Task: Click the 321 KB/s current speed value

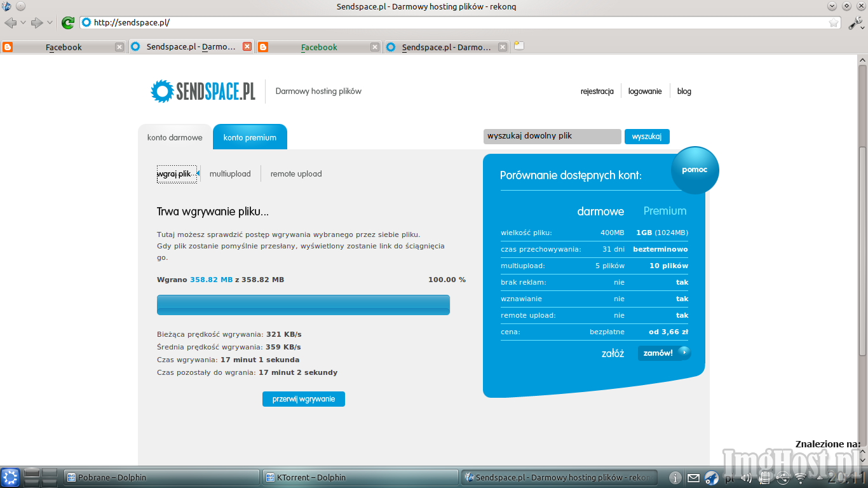Action: (283, 334)
